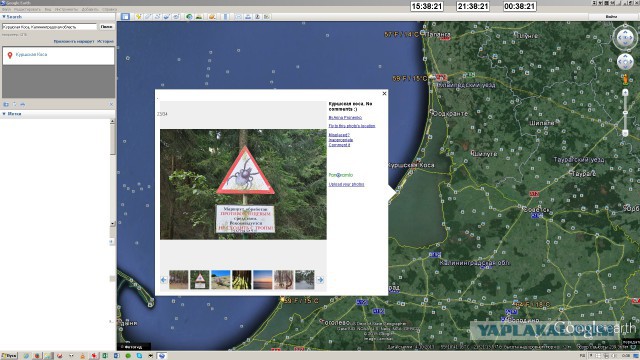Select the Add Image Overlay tool
640x360 pixels.
(x=167, y=17)
